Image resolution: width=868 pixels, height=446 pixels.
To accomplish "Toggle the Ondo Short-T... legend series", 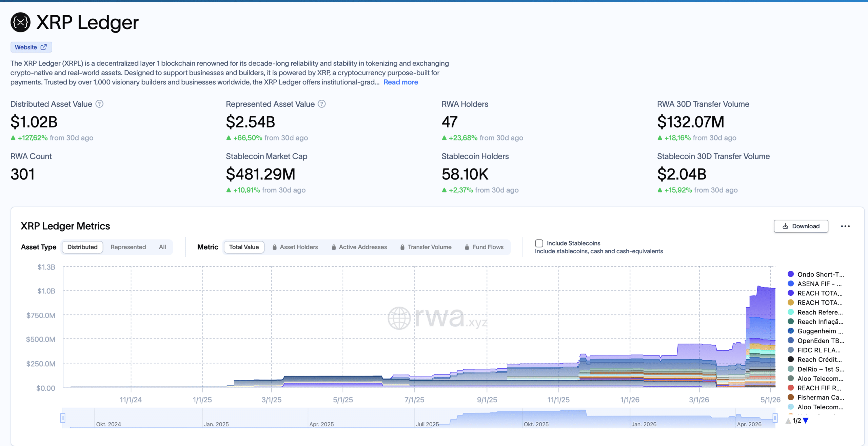I will click(x=816, y=274).
